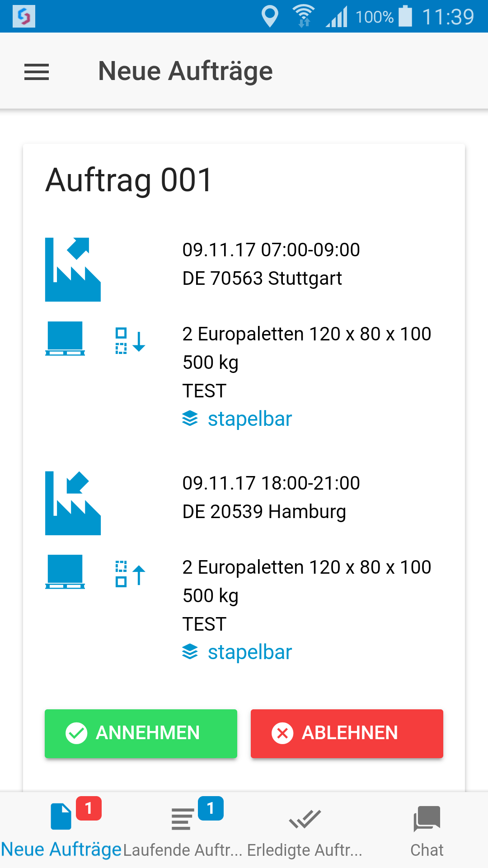Open the Erledigte Aufträge tab
The image size is (488, 868).
click(305, 830)
